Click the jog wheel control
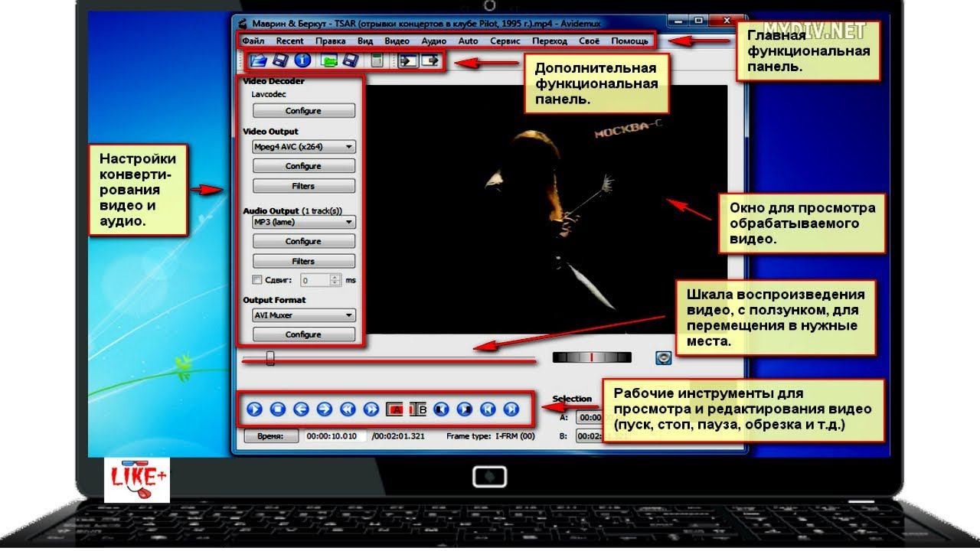The image size is (980, 551). [x=592, y=357]
